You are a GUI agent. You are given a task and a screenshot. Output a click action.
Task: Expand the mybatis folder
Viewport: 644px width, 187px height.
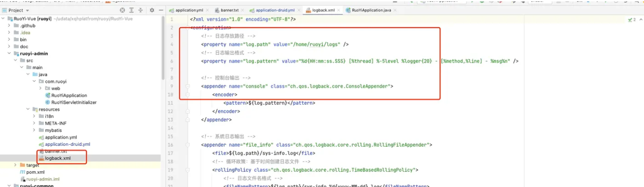coord(34,130)
